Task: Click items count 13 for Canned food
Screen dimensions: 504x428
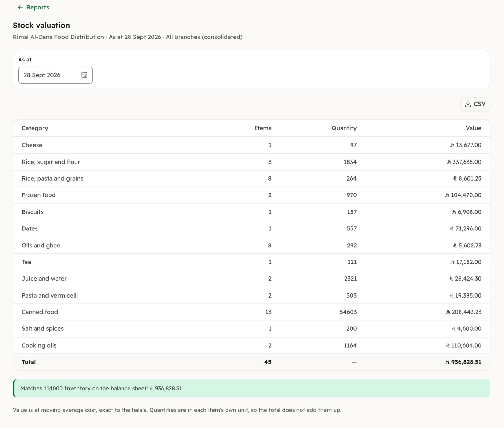Action: click(268, 312)
